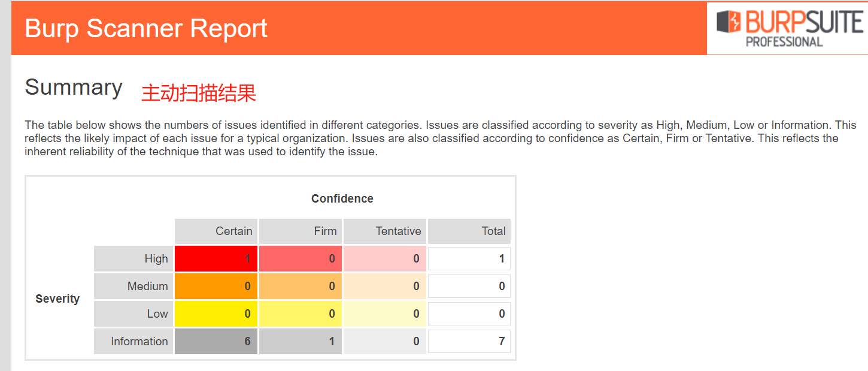
Task: Select the Information-Firm cell showing 1
Action: click(x=301, y=342)
